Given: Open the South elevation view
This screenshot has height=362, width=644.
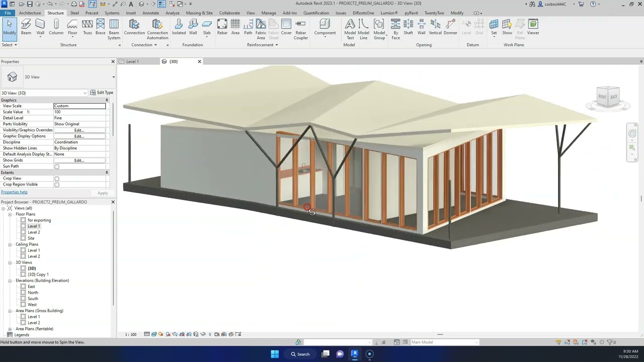Looking at the screenshot, I should pos(33,299).
